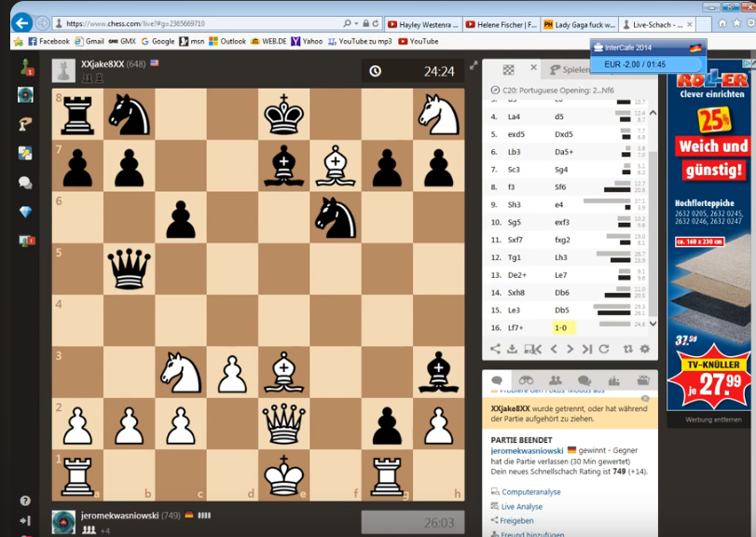Open Facebook bookmark

tap(48, 41)
